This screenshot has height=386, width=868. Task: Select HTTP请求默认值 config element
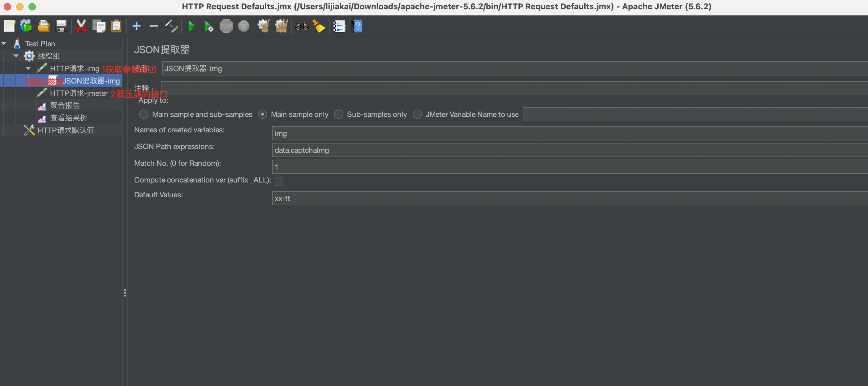(x=66, y=130)
